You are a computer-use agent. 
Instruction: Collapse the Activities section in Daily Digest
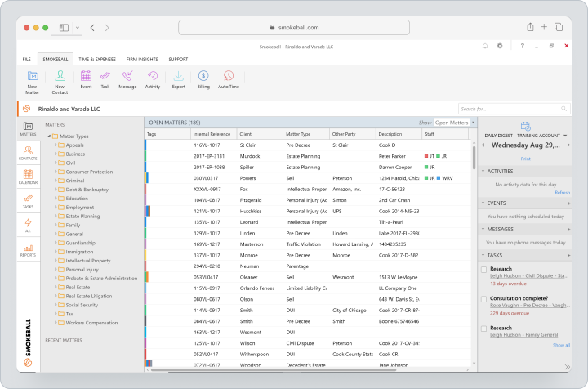click(483, 171)
